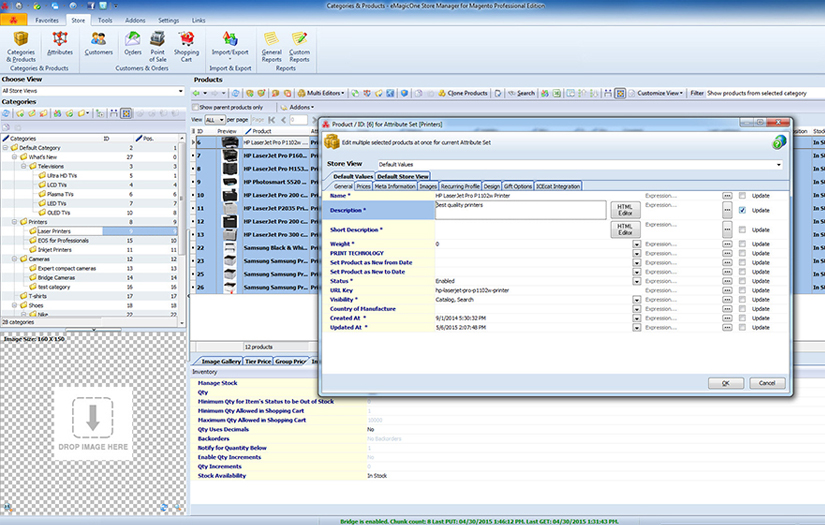The image size is (825, 525).
Task: Enable the Update checkbox for Name
Action: 742,196
